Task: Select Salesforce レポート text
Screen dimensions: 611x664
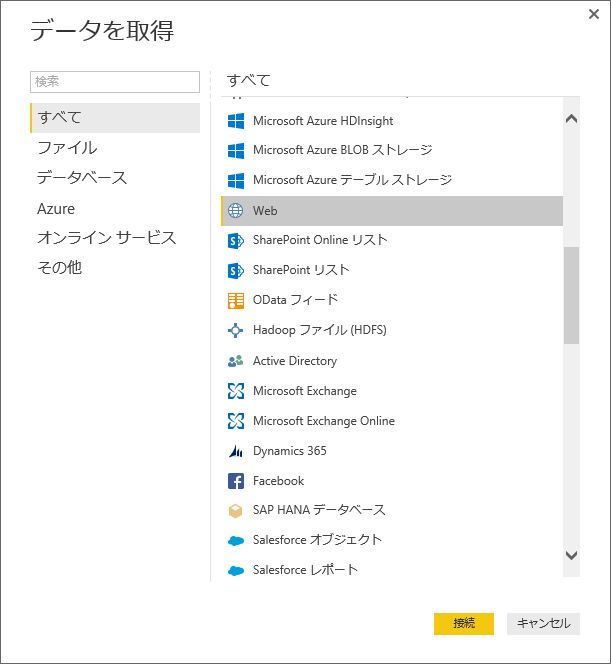Action: tap(305, 570)
